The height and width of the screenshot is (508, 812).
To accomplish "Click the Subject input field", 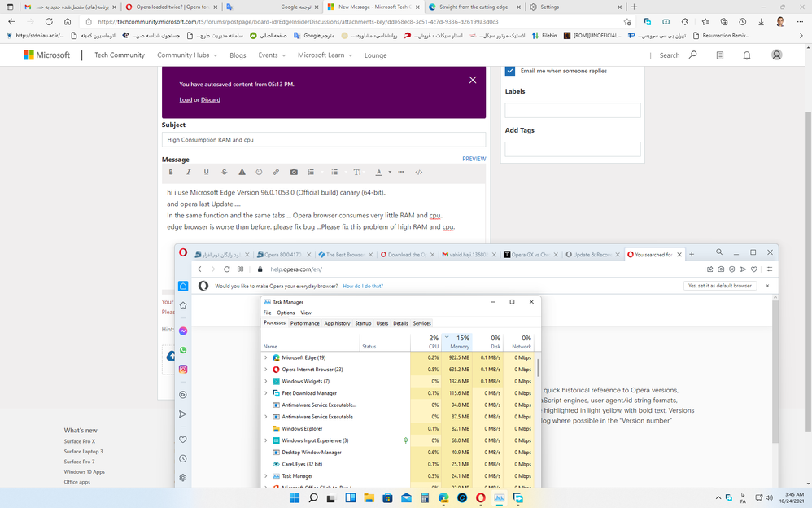I will [324, 140].
